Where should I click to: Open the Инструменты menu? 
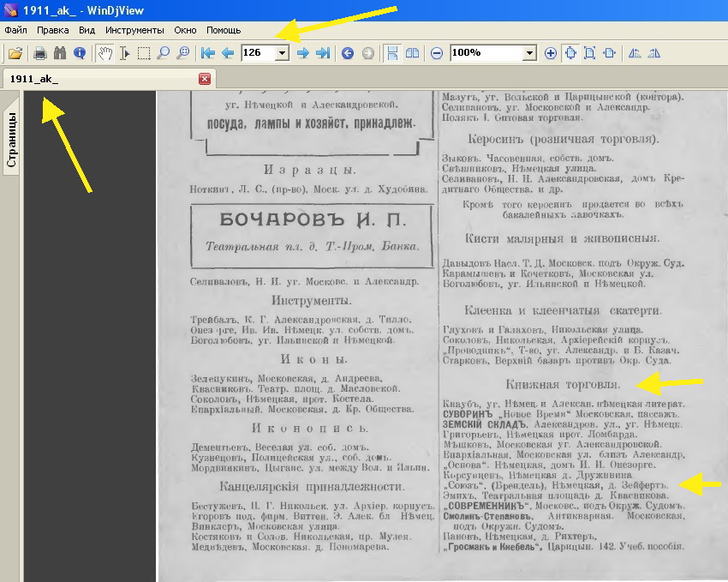coord(134,30)
